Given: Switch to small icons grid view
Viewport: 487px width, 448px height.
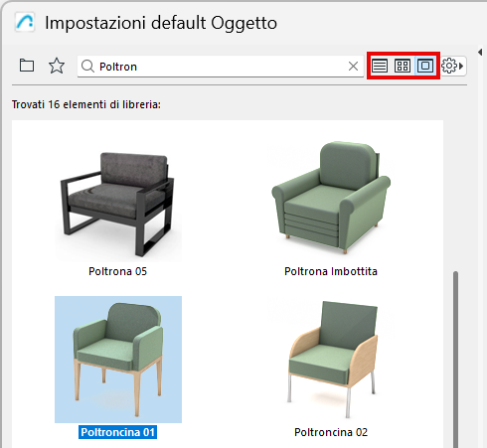Looking at the screenshot, I should click(x=403, y=66).
